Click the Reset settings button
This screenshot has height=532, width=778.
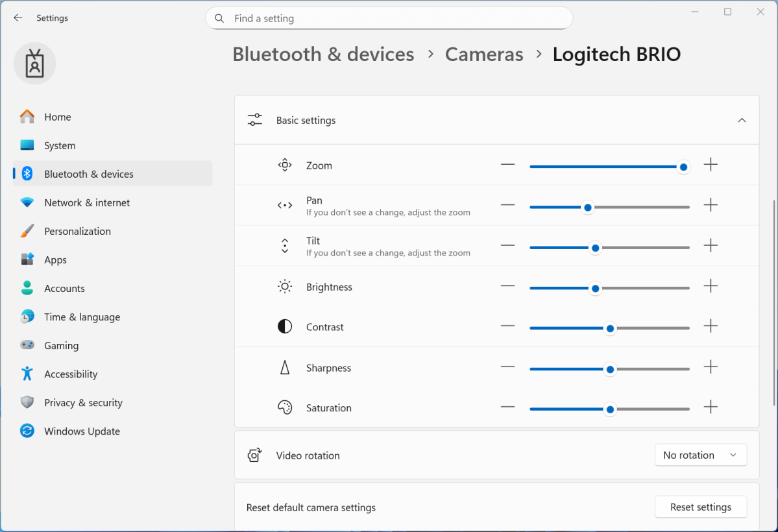(x=701, y=507)
